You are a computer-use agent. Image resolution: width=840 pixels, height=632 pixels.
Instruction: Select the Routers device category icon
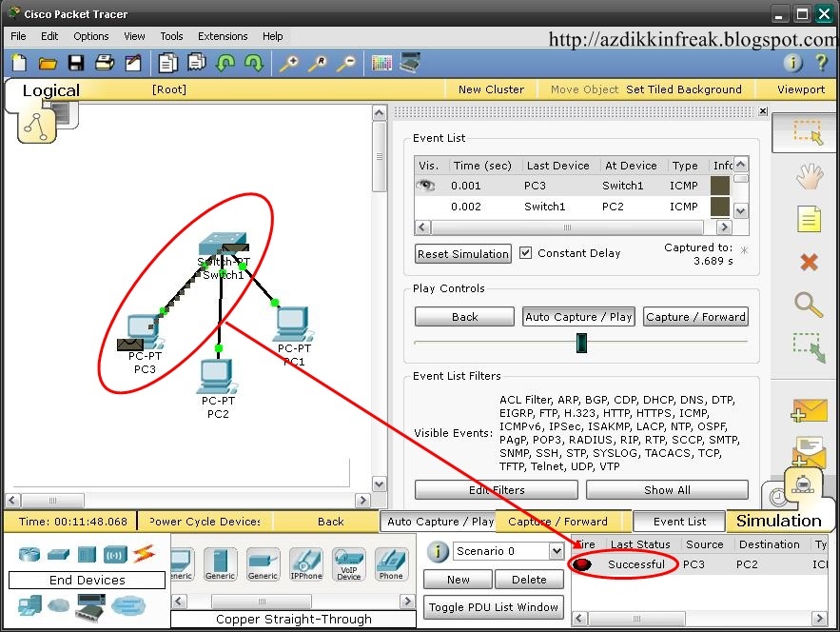(x=29, y=554)
